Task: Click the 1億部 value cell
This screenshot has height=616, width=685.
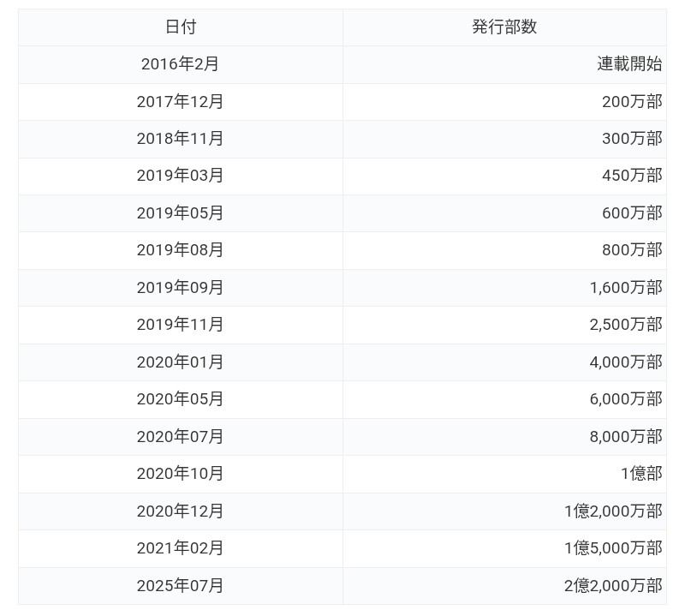Action: [641, 474]
